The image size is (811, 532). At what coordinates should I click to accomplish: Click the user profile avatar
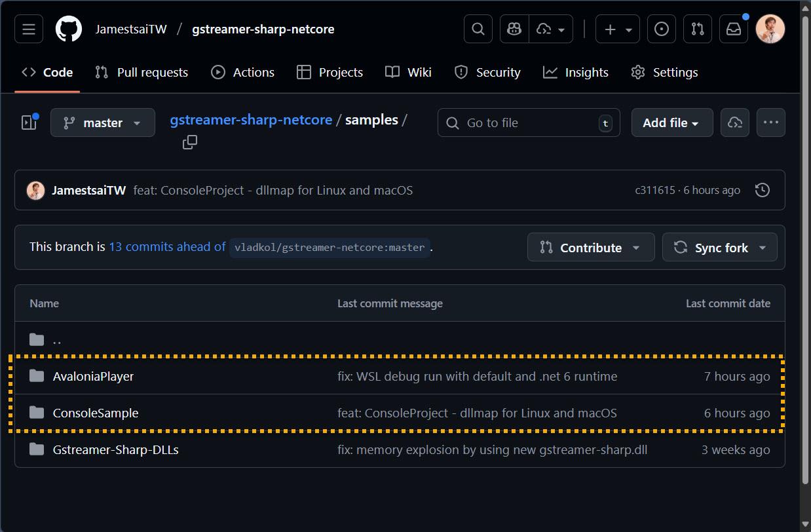(x=770, y=29)
